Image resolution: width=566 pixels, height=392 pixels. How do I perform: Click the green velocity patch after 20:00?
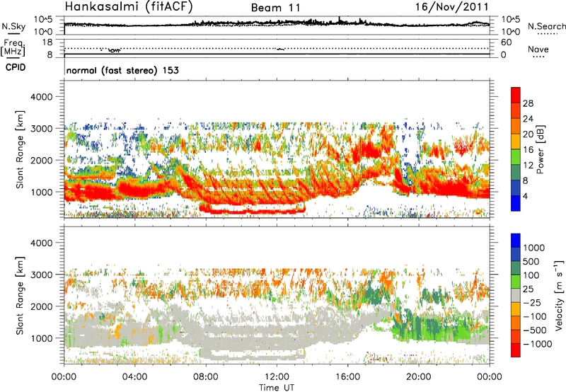pos(440,327)
